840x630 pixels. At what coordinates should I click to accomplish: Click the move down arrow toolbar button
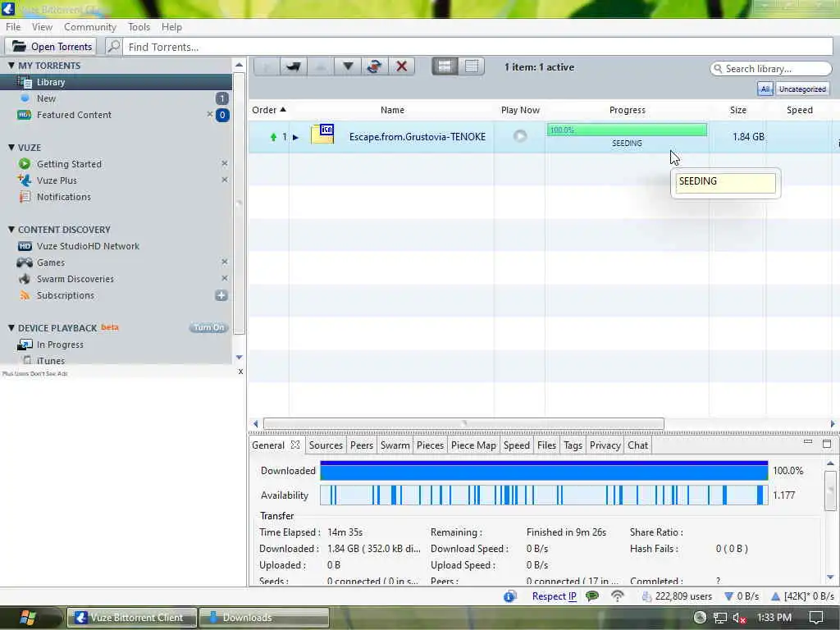[348, 66]
